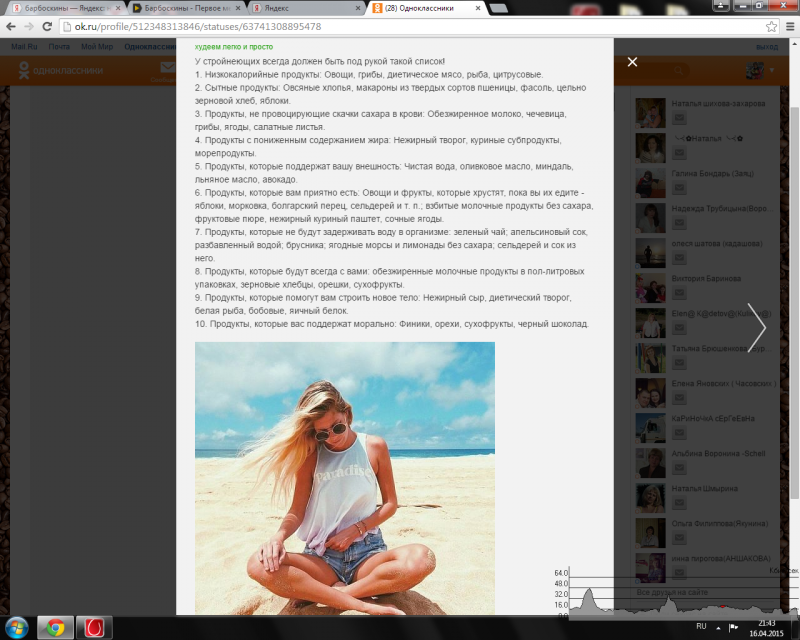Click the Opera icon in the taskbar
800x640 pixels.
point(94,628)
